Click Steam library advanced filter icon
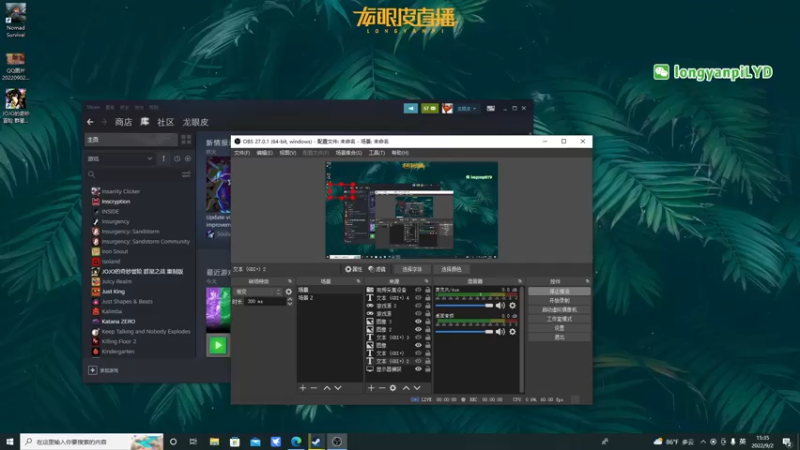This screenshot has height=450, width=800. (x=186, y=174)
